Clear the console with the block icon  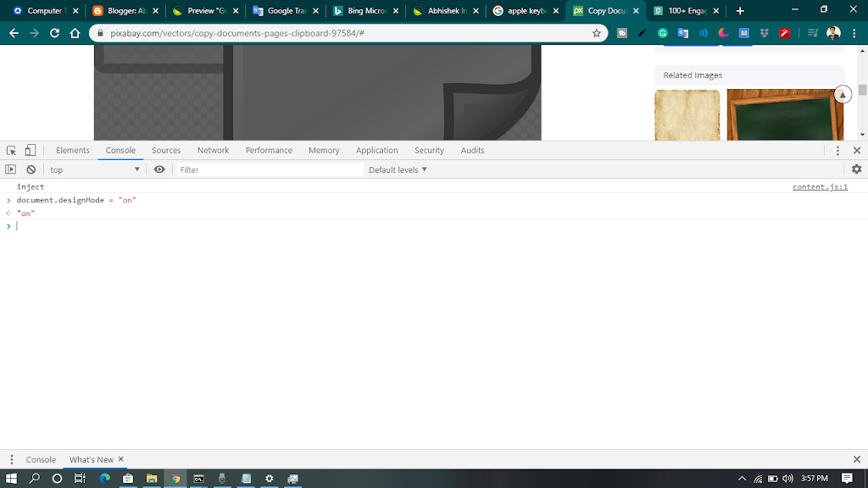coord(31,169)
